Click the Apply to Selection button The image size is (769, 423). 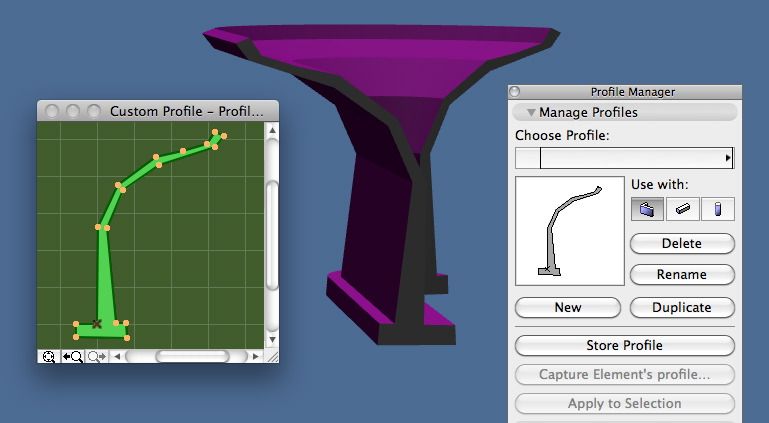pyautogui.click(x=625, y=403)
